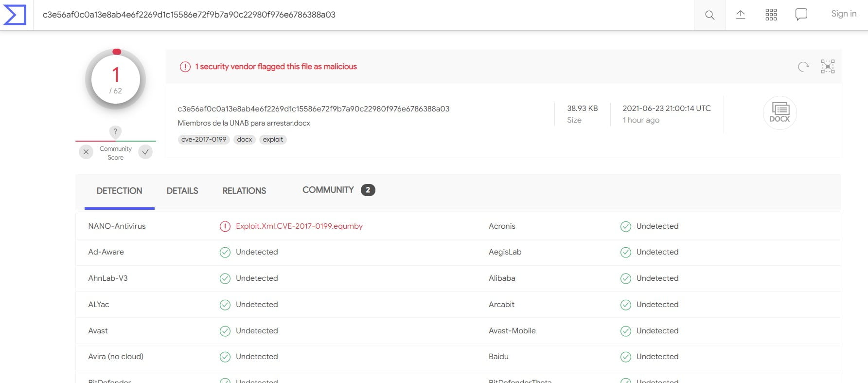
Task: Click the Arcabit undetected check icon
Action: click(x=625, y=305)
